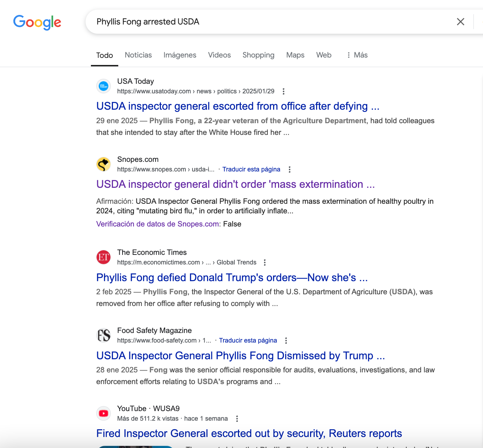Open 'USDA Inspector General Phyllis Fong Dismissed by Trump' headline
Image resolution: width=483 pixels, height=448 pixels.
pyautogui.click(x=240, y=356)
